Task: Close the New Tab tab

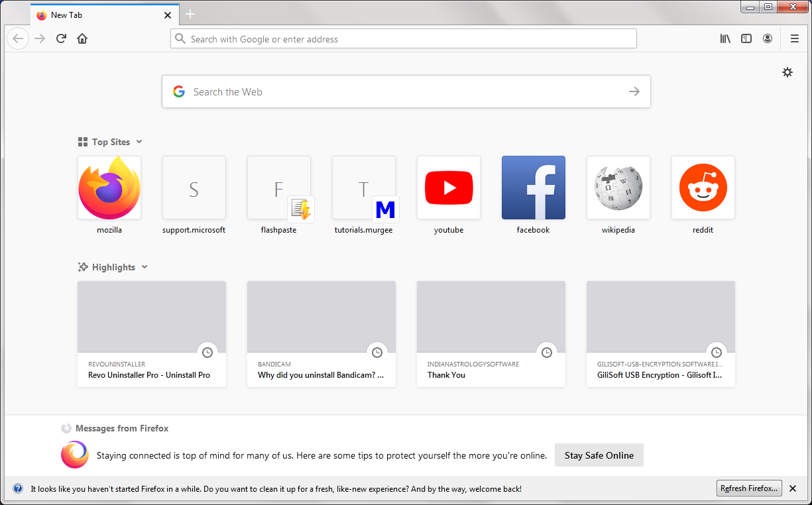Action: (168, 15)
